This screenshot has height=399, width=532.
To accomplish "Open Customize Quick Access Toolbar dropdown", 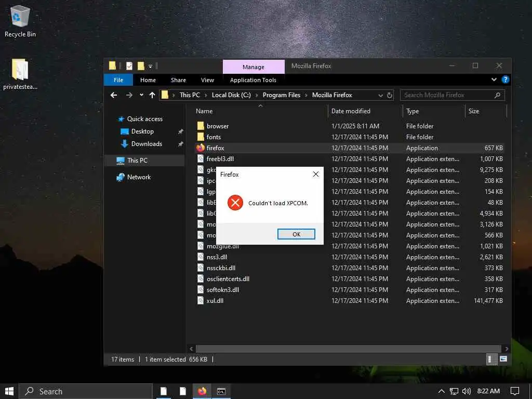I will point(150,66).
